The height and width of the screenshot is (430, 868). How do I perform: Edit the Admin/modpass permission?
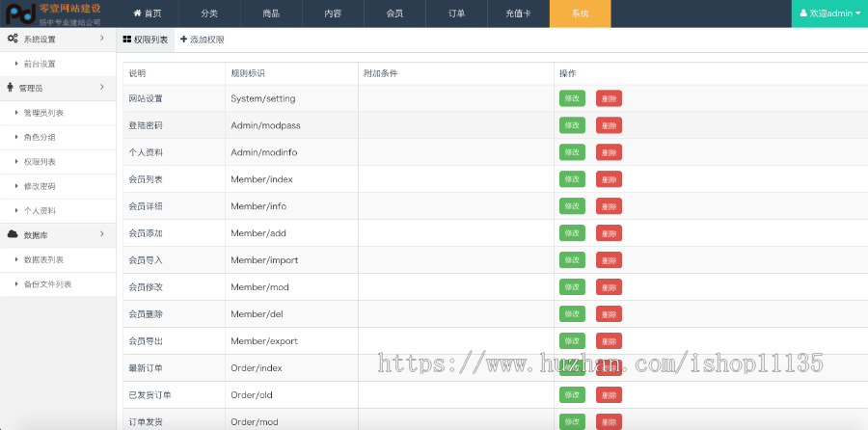point(572,125)
